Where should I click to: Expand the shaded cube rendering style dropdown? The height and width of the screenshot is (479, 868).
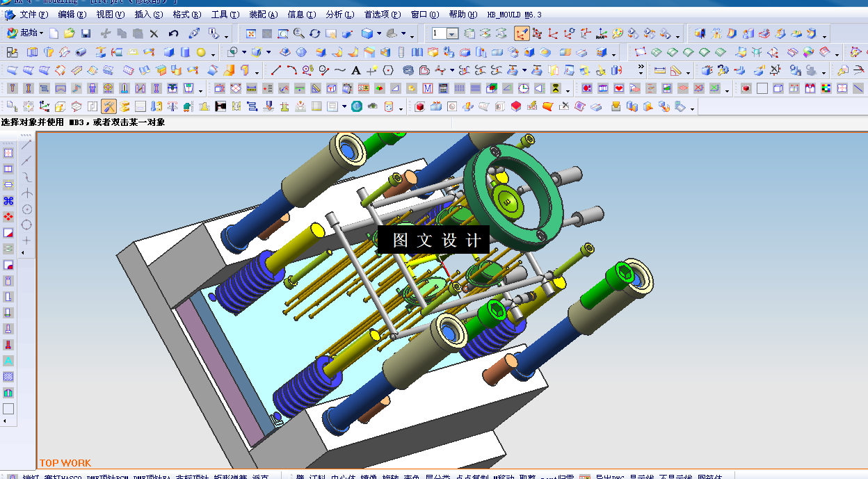pyautogui.click(x=379, y=33)
